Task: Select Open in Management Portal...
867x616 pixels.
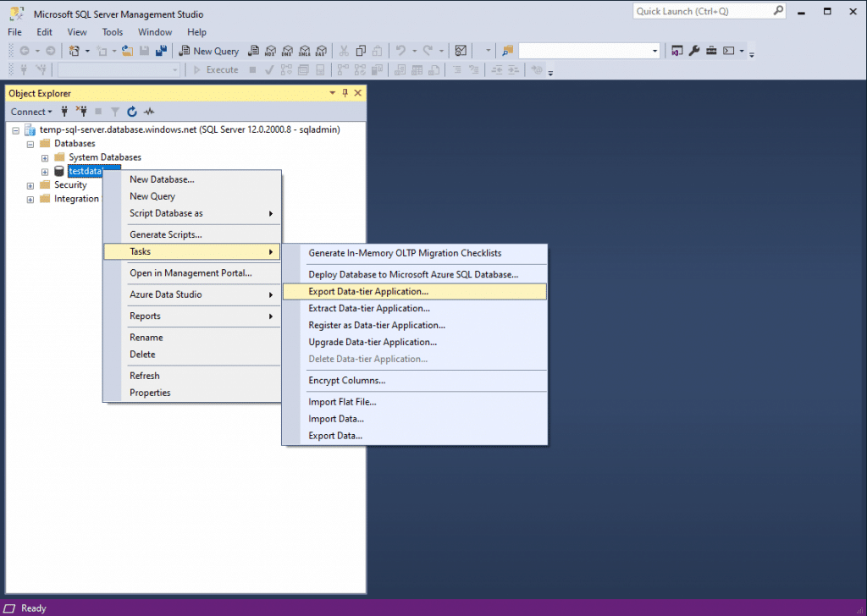Action: (x=192, y=273)
